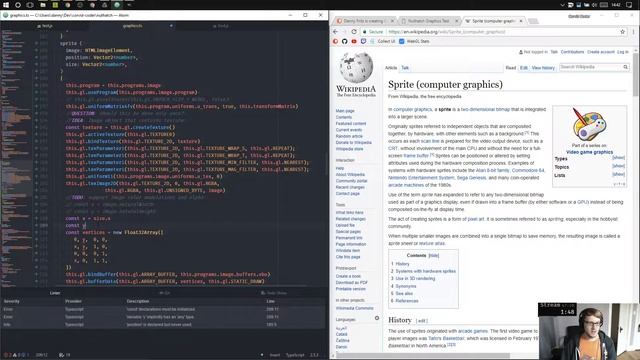Click the Log in link
Image resolution: width=640 pixels, height=360 pixels.
tap(623, 52)
